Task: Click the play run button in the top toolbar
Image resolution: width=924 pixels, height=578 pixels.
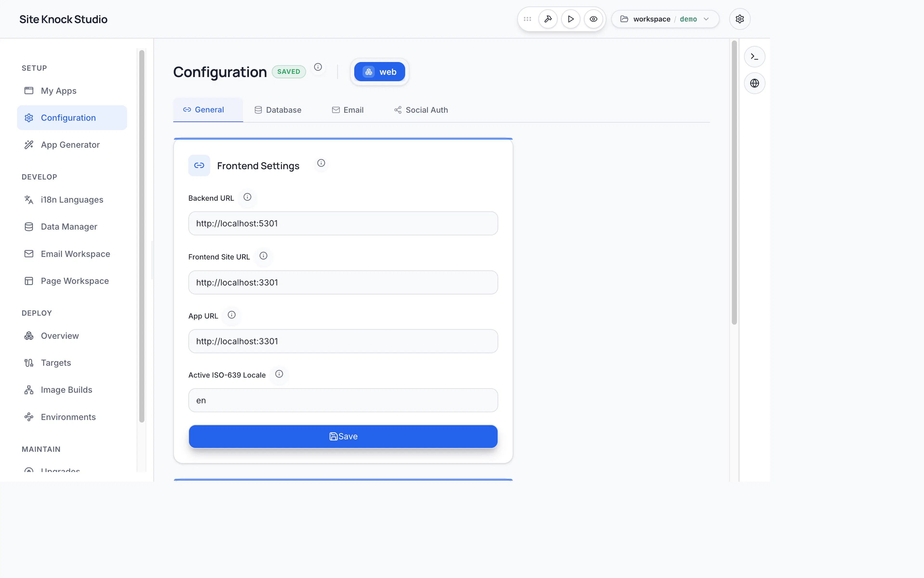Action: click(571, 19)
